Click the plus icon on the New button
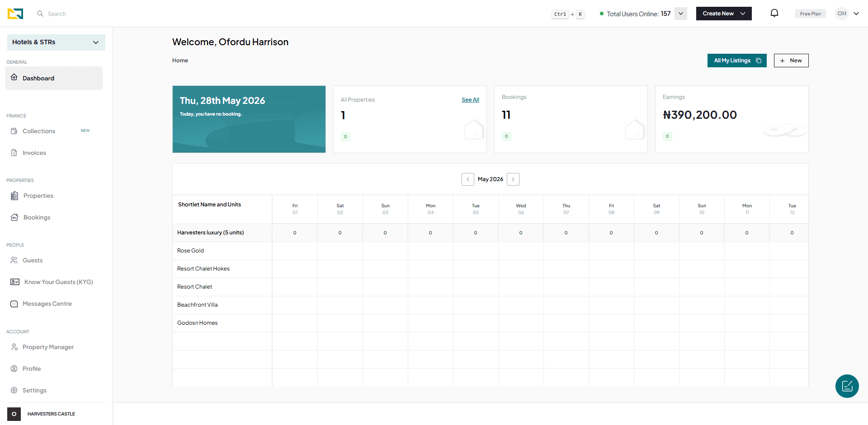The height and width of the screenshot is (425, 868). 782,61
